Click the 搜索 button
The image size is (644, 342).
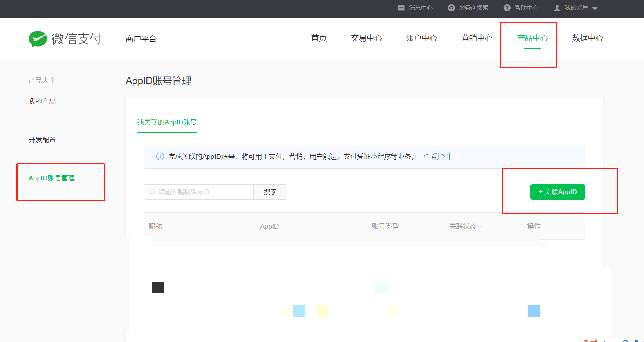coord(270,192)
